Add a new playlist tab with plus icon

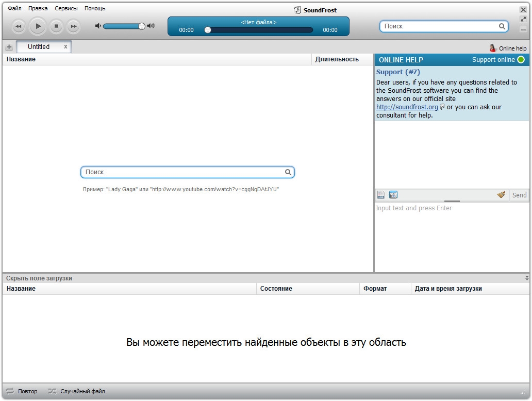[x=9, y=47]
